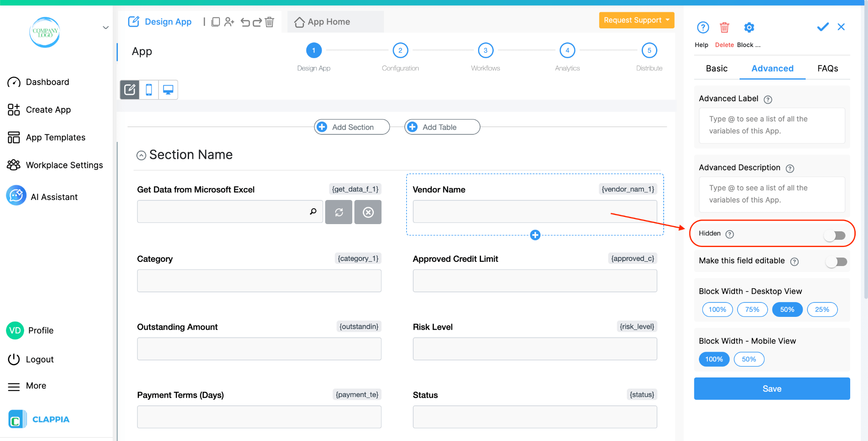The image size is (868, 441).
Task: Click the Design App edit icon
Action: [x=134, y=22]
